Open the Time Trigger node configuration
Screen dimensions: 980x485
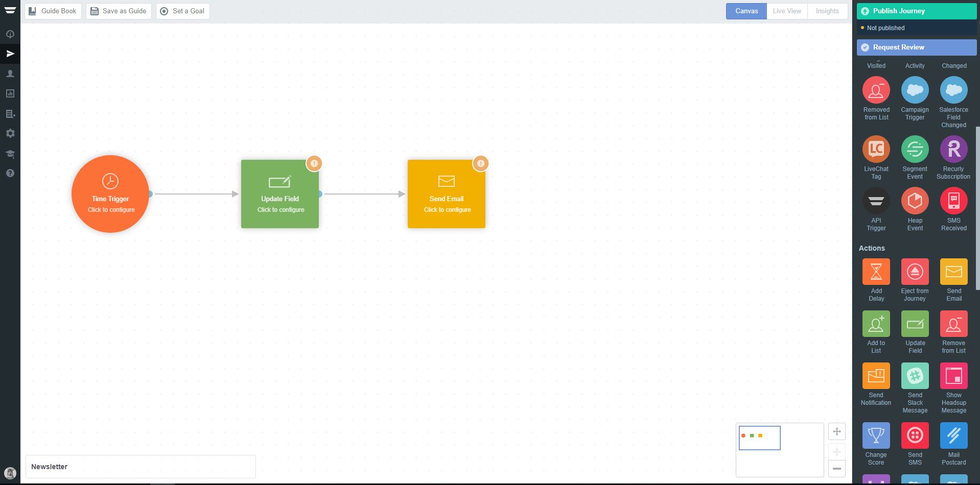coord(110,194)
